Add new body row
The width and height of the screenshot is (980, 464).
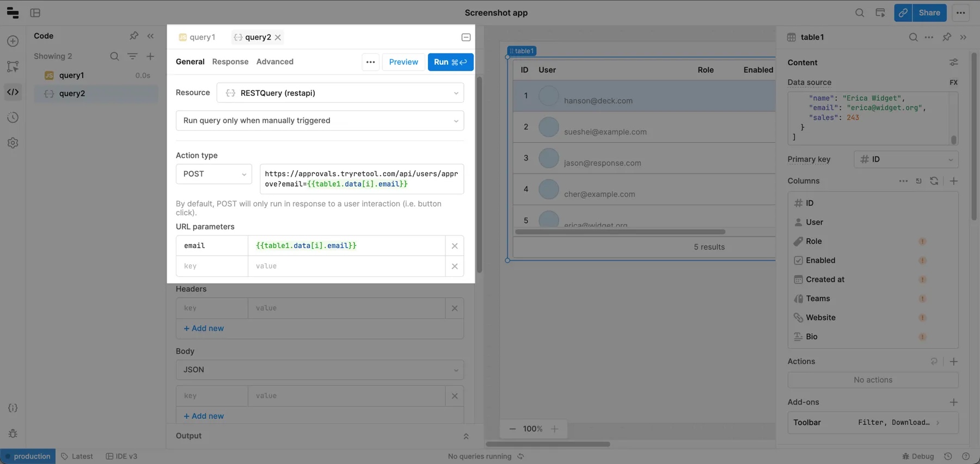tap(204, 416)
